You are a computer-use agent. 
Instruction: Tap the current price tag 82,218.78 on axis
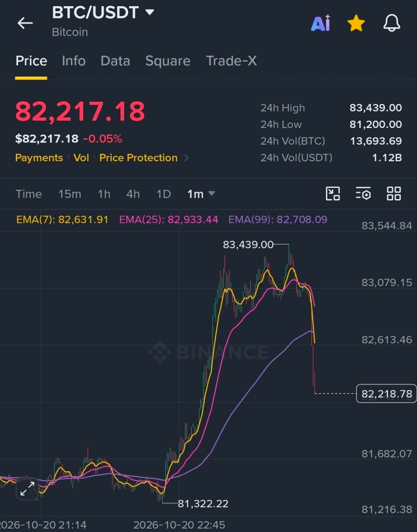coord(386,394)
